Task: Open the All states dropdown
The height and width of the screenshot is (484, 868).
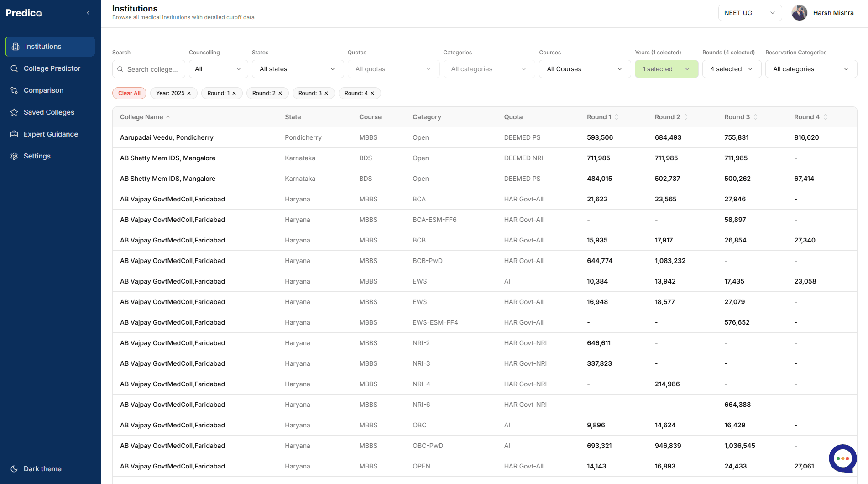Action: click(x=298, y=69)
